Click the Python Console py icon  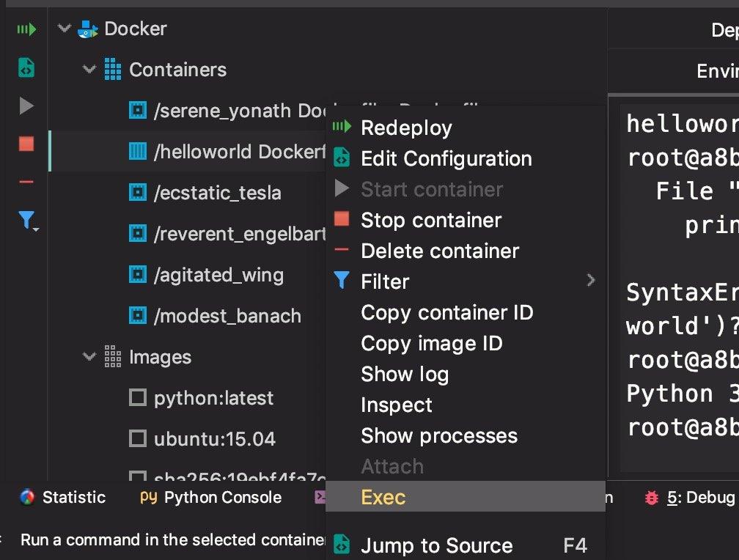(x=150, y=497)
